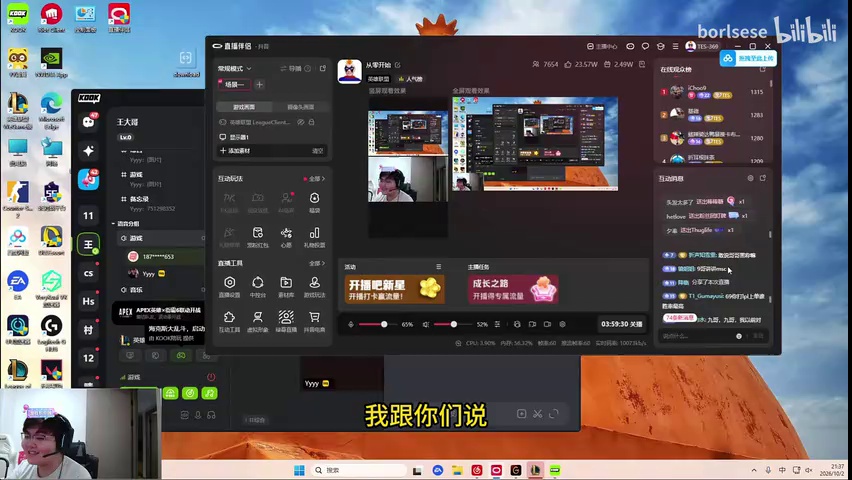Click emoji icon in chat input

(739, 336)
